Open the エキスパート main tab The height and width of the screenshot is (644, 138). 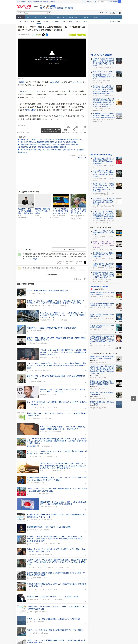pos(48,17)
